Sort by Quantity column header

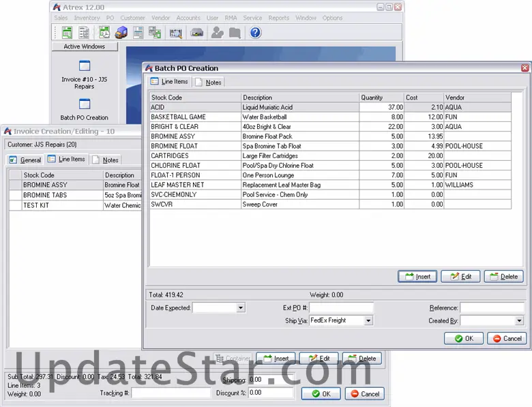[x=382, y=97]
